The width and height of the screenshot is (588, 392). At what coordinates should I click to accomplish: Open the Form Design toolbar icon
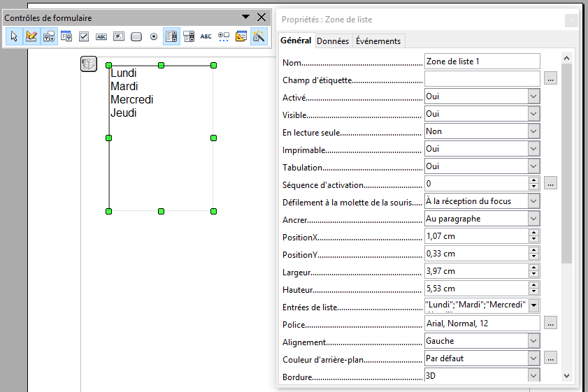point(241,36)
